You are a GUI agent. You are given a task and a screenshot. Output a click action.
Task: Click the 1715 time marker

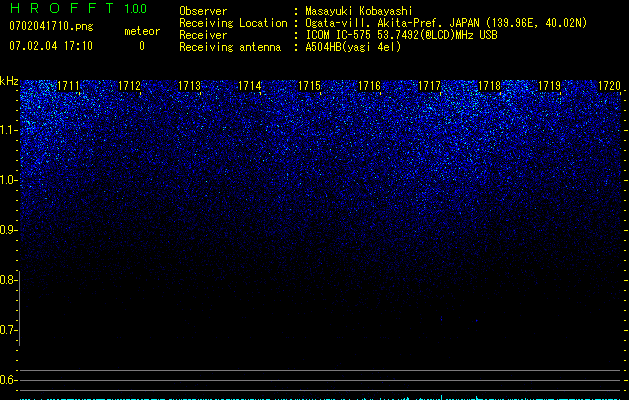coord(309,86)
